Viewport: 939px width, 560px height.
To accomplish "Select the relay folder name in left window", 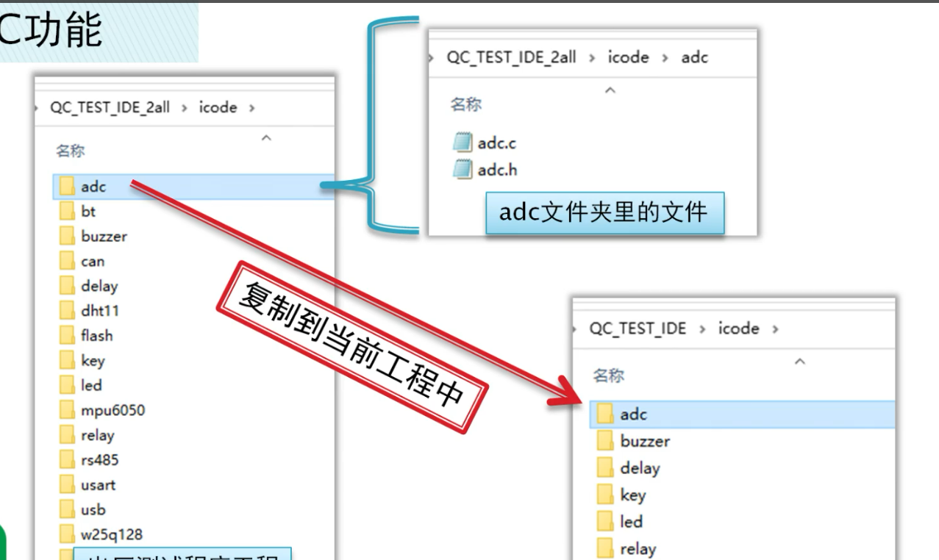I will click(98, 435).
